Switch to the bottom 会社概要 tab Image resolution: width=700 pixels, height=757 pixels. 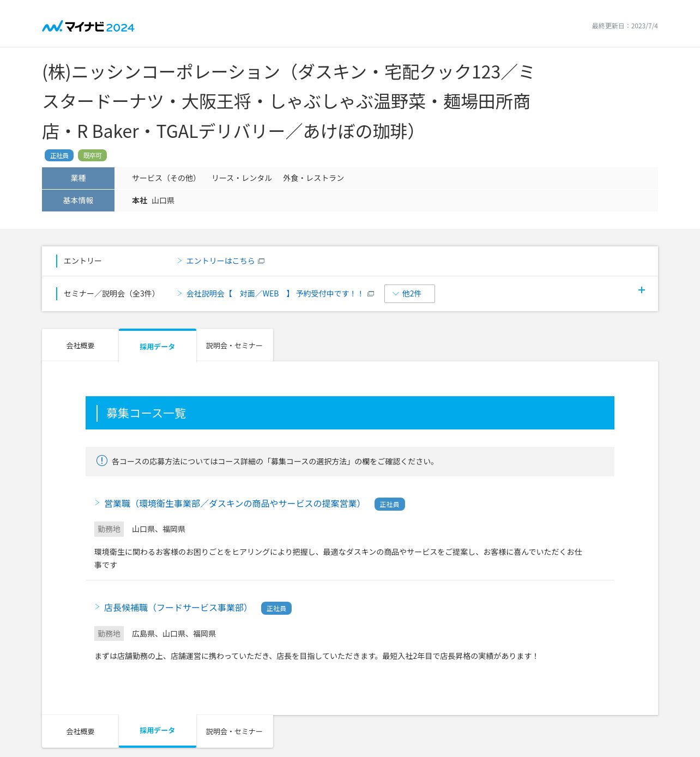click(x=80, y=731)
